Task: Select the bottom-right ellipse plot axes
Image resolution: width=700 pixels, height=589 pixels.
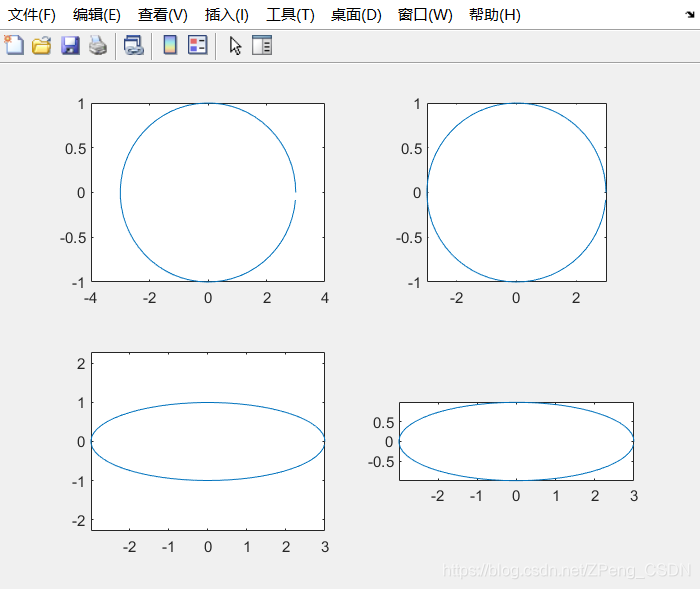Action: (516, 441)
